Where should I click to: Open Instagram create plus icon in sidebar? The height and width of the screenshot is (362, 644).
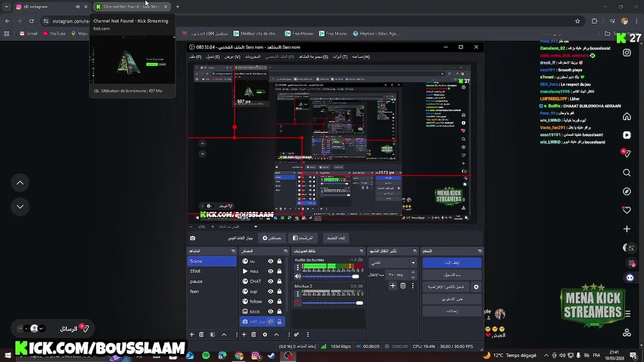tap(627, 229)
